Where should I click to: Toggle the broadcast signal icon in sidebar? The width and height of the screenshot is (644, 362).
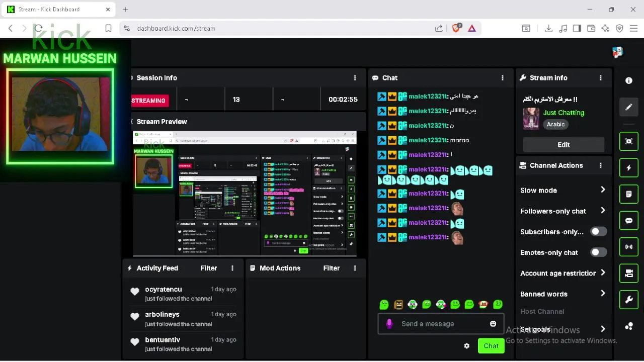[x=629, y=247]
